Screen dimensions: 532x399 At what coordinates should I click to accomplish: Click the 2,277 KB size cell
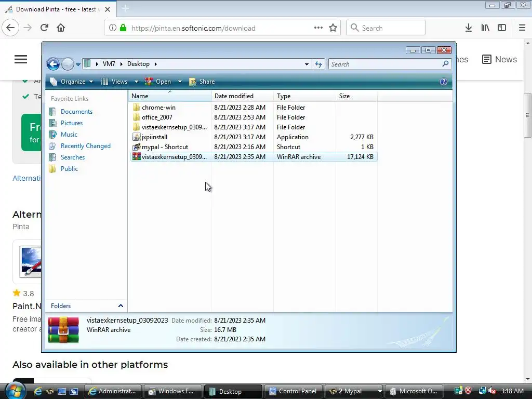point(362,137)
